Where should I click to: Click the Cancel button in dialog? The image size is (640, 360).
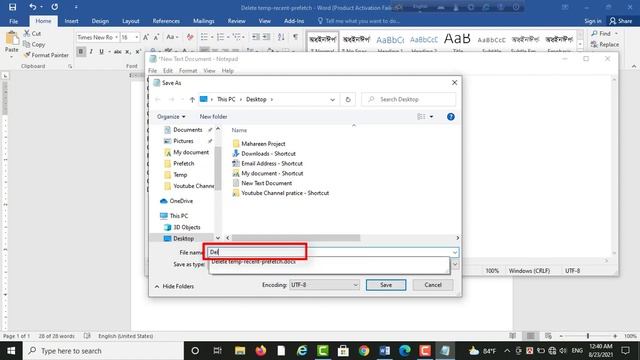pyautogui.click(x=433, y=285)
